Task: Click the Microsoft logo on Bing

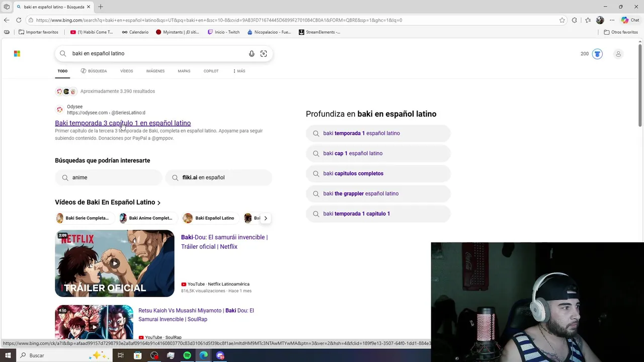Action: (x=17, y=54)
